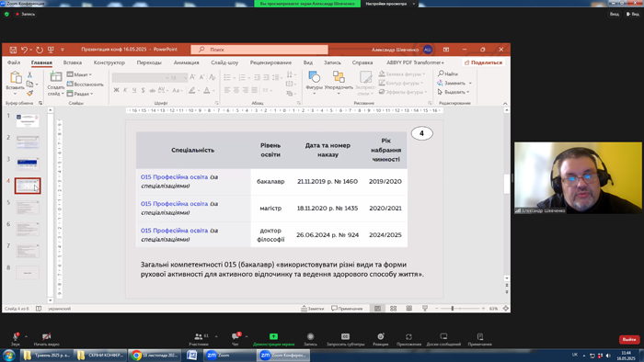Click the font color A swatch

[207, 90]
